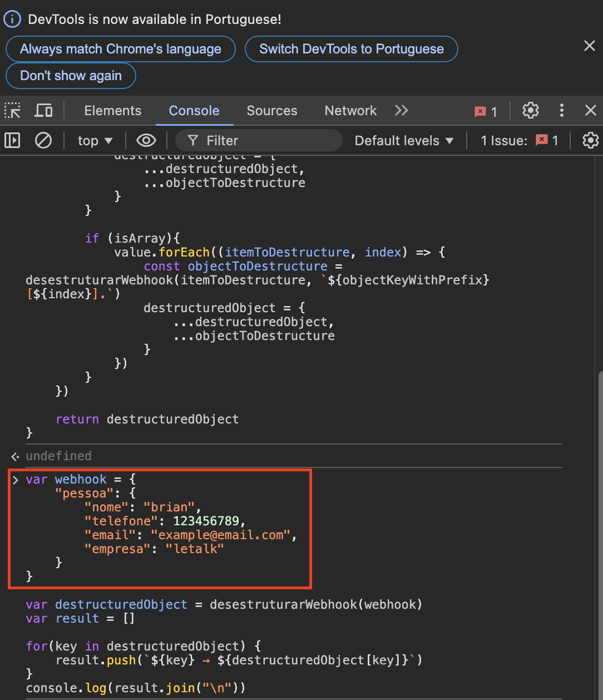Dismiss the language notification banner
The height and width of the screenshot is (700, 603).
coord(590,46)
